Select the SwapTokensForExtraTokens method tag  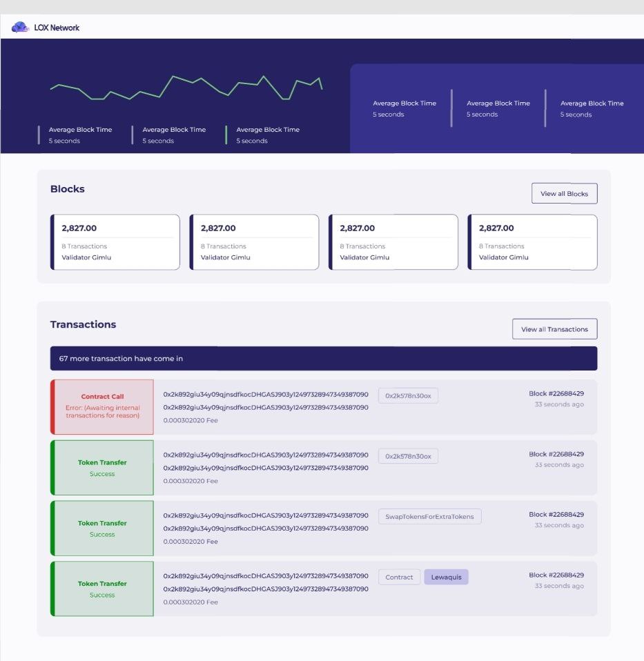tap(429, 517)
